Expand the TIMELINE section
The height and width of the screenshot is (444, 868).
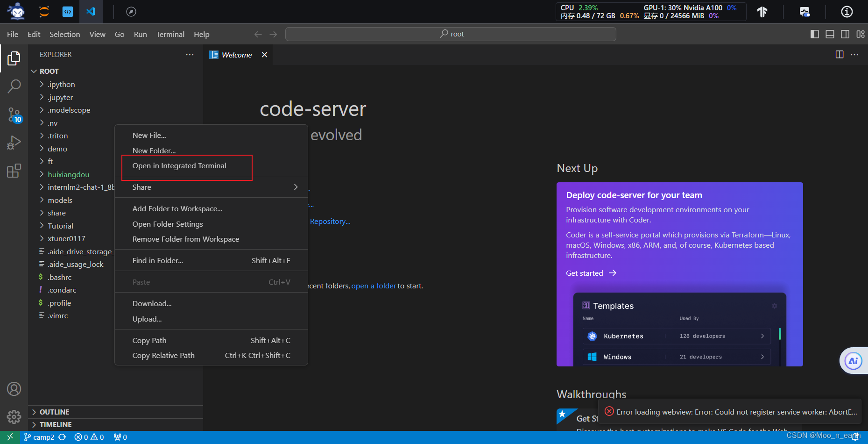[115, 424]
